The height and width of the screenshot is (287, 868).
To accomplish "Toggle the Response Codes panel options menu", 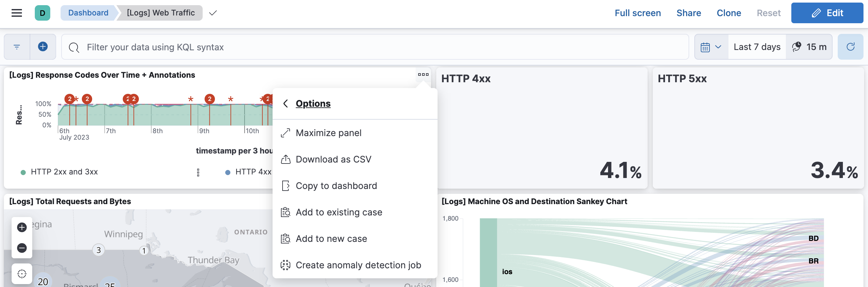I will tap(423, 74).
